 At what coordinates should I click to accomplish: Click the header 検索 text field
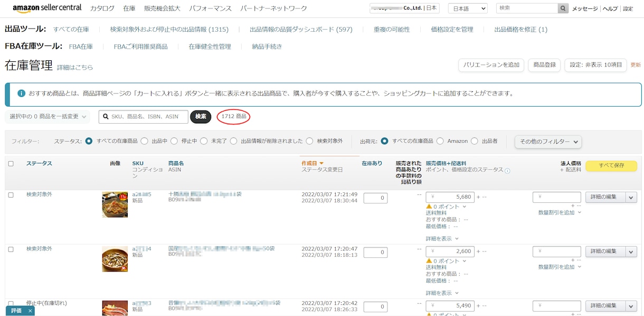(x=527, y=8)
